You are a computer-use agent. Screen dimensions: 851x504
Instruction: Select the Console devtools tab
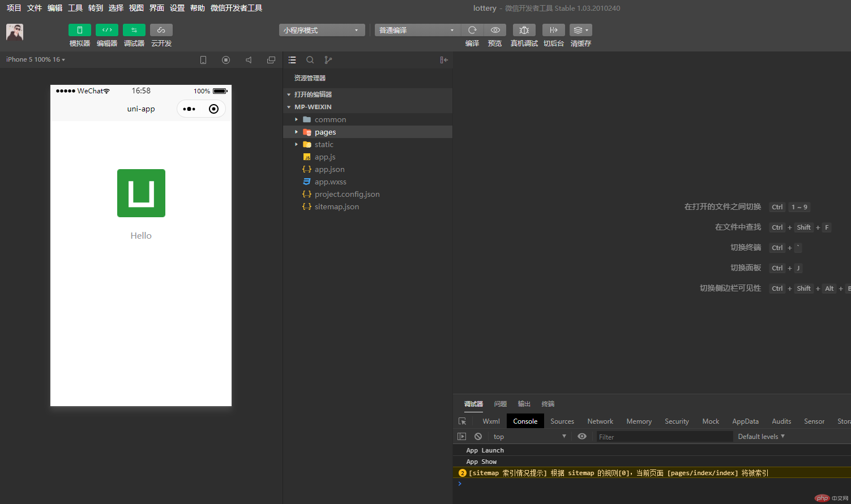point(525,421)
